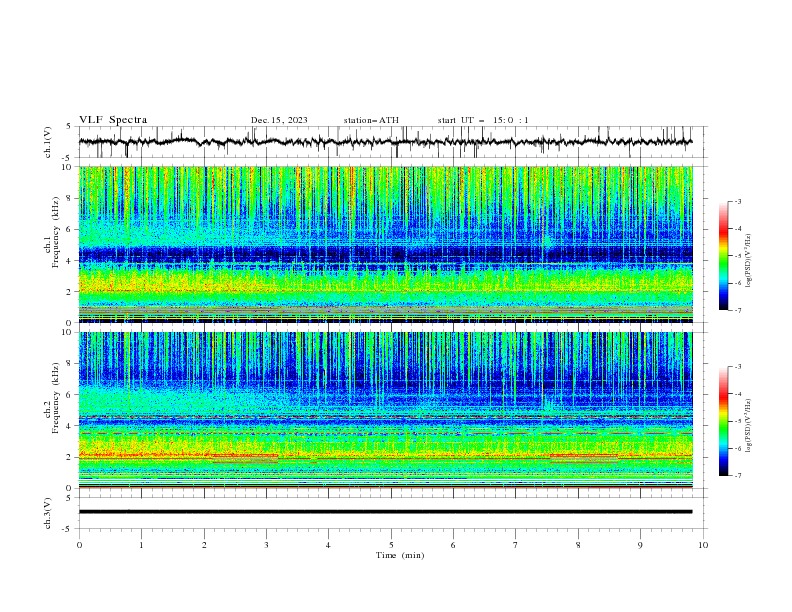Viewport: 792px width, 612px height.
Task: Click the "start UT = 15:0 :1" header text
Action: 483,120
